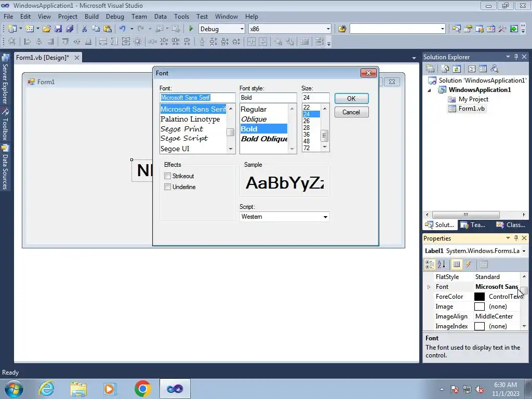Click the Save All toolbar icon

[70, 29]
